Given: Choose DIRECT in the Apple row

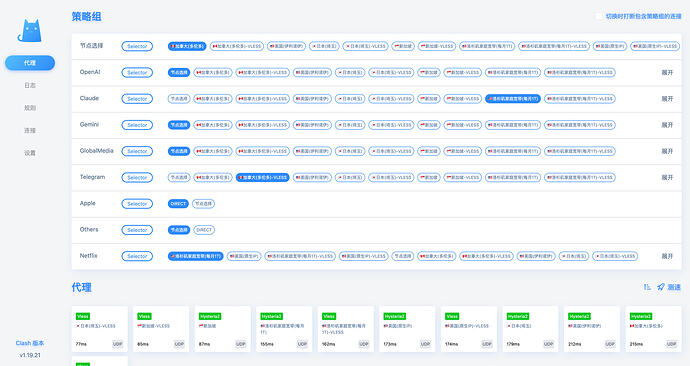Looking at the screenshot, I should [178, 204].
